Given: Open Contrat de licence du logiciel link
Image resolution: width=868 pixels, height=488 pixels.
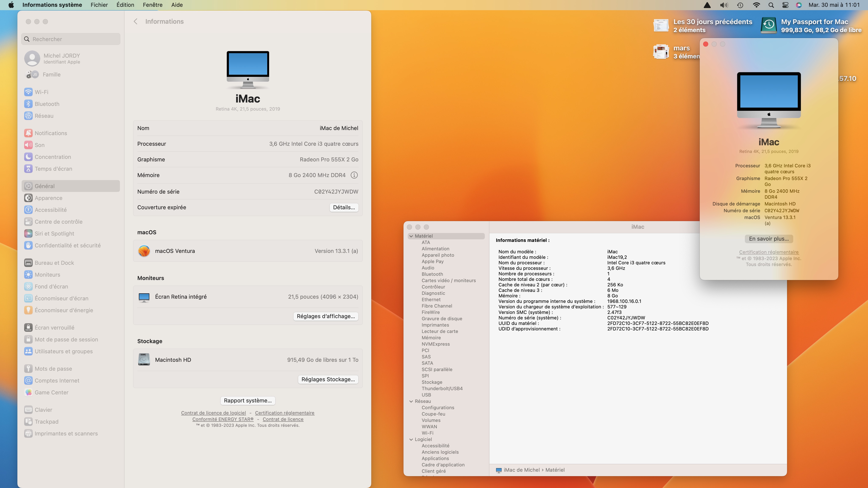Looking at the screenshot, I should [x=213, y=413].
